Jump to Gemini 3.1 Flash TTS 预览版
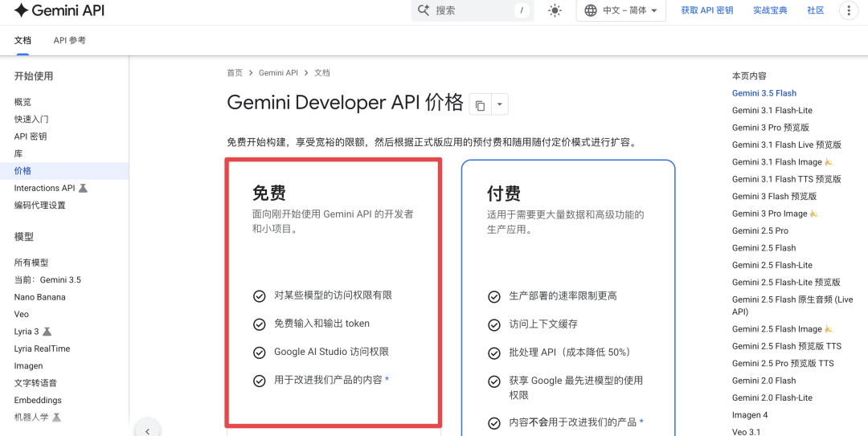868x436 pixels. [787, 179]
